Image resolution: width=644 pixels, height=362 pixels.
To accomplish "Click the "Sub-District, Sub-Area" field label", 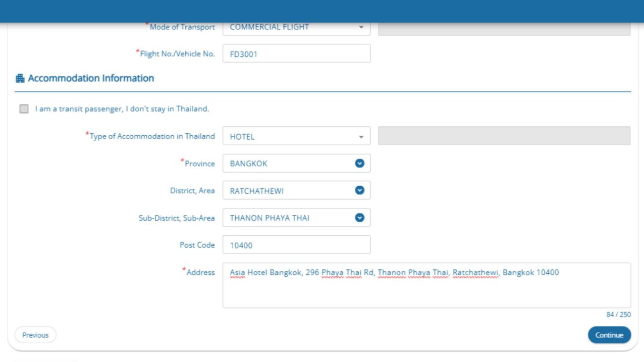I will point(176,218).
